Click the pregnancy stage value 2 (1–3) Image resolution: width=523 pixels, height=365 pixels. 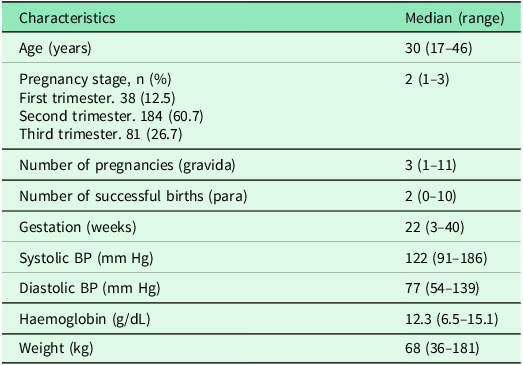tap(427, 79)
